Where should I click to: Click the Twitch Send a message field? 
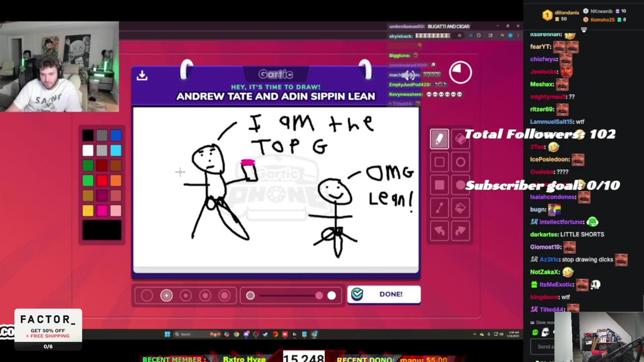coord(543,346)
